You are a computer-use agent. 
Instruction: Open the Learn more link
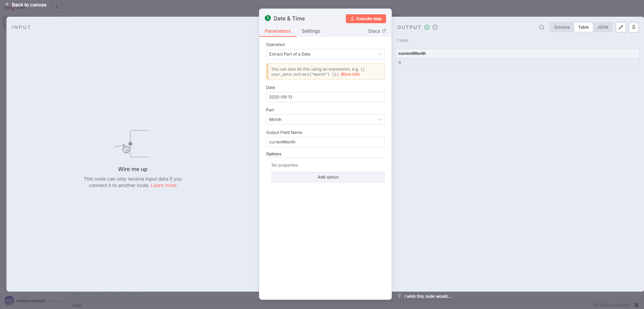[x=164, y=185]
